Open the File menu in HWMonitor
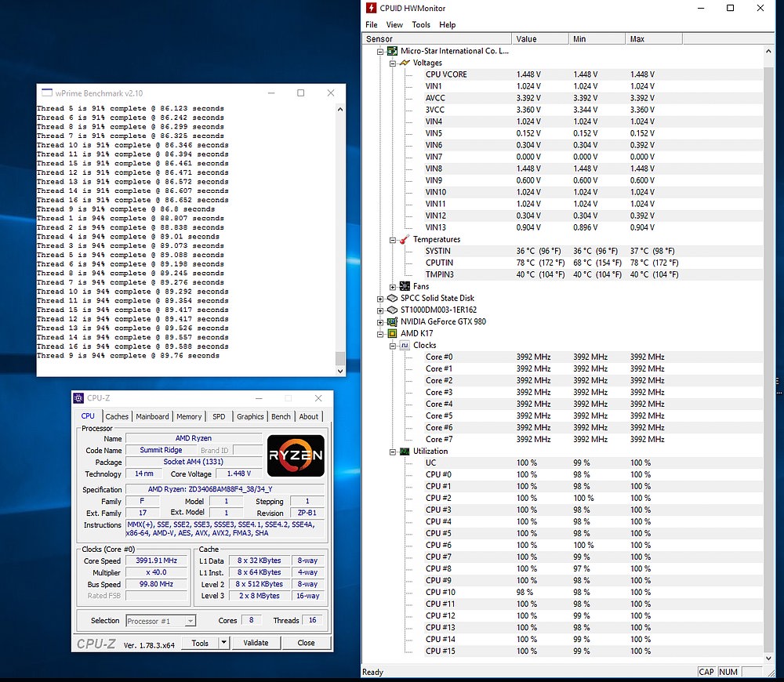The height and width of the screenshot is (682, 784). coord(372,24)
